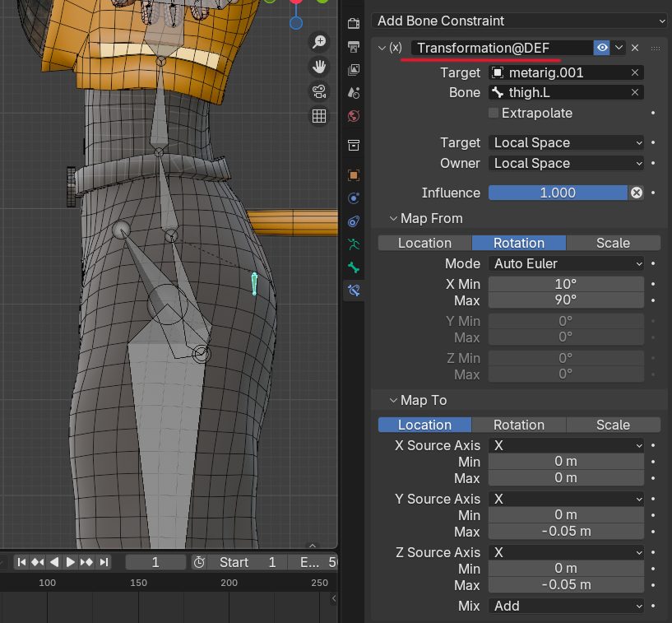
Task: Click the zoom magnifier viewport icon
Action: click(x=318, y=42)
